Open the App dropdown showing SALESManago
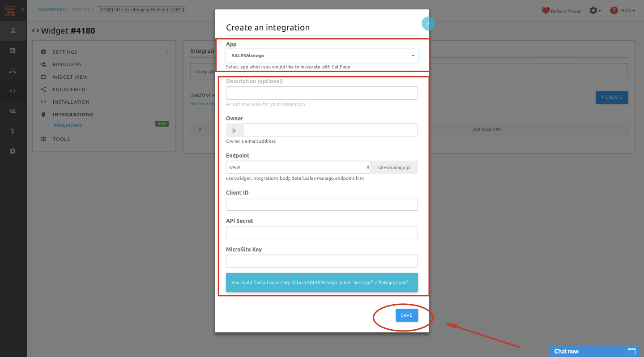The image size is (644, 357). [x=322, y=56]
